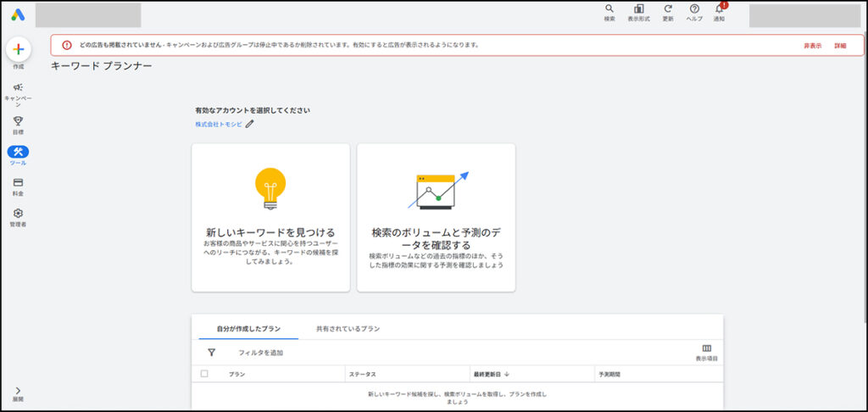Switch to 自分が作成したプラン tab

pos(248,329)
